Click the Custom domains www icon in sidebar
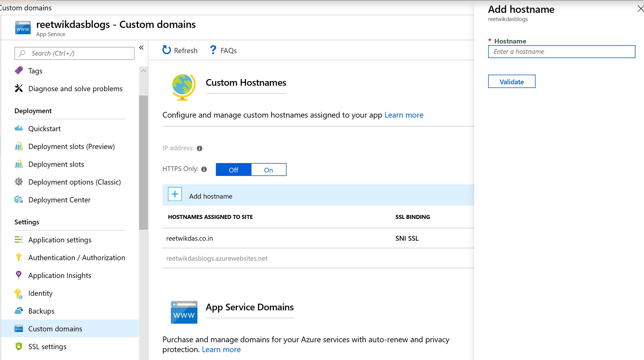The image size is (644, 360). click(19, 329)
